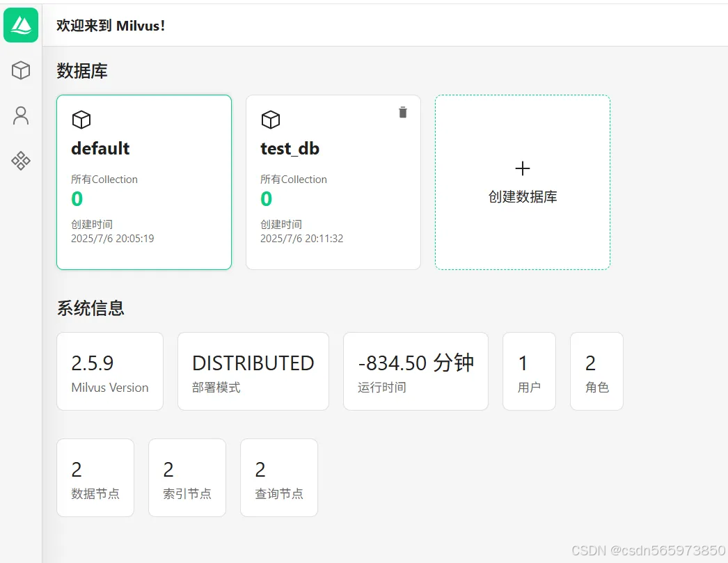Click the 索引节点 card

(187, 477)
